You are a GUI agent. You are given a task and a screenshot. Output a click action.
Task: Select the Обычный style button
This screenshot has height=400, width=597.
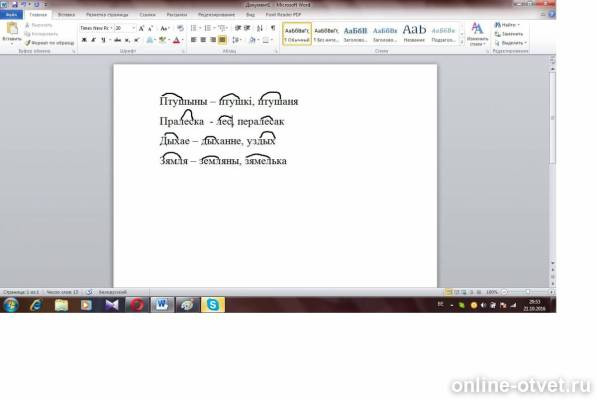297,34
